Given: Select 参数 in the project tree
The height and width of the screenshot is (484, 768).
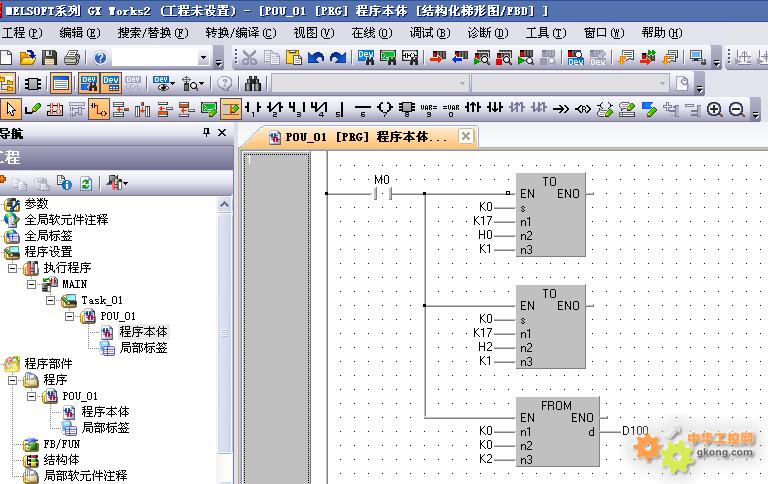Looking at the screenshot, I should pos(36,204).
